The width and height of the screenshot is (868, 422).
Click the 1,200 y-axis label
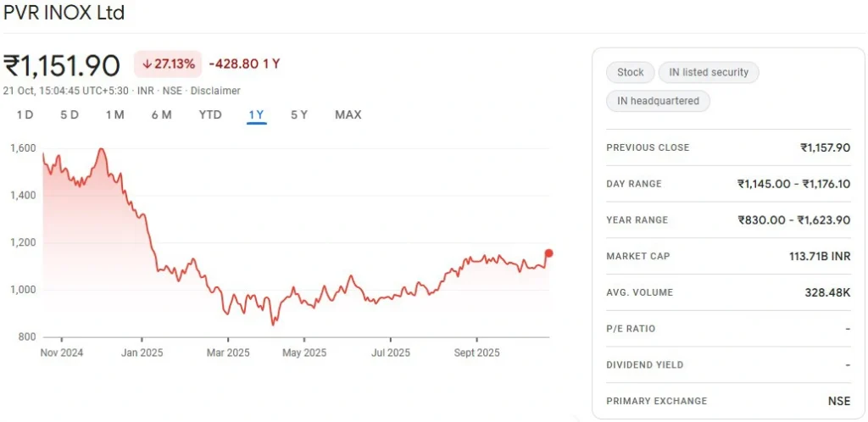point(23,243)
